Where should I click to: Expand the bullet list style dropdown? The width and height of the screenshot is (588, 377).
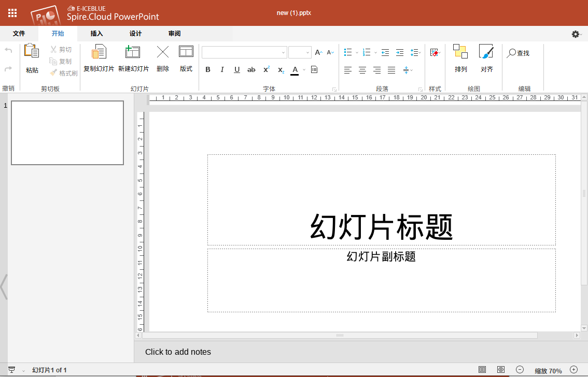pos(357,52)
